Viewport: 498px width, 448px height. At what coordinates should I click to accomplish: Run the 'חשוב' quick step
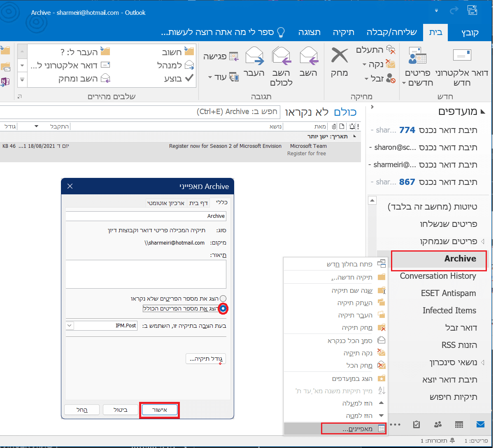click(177, 51)
